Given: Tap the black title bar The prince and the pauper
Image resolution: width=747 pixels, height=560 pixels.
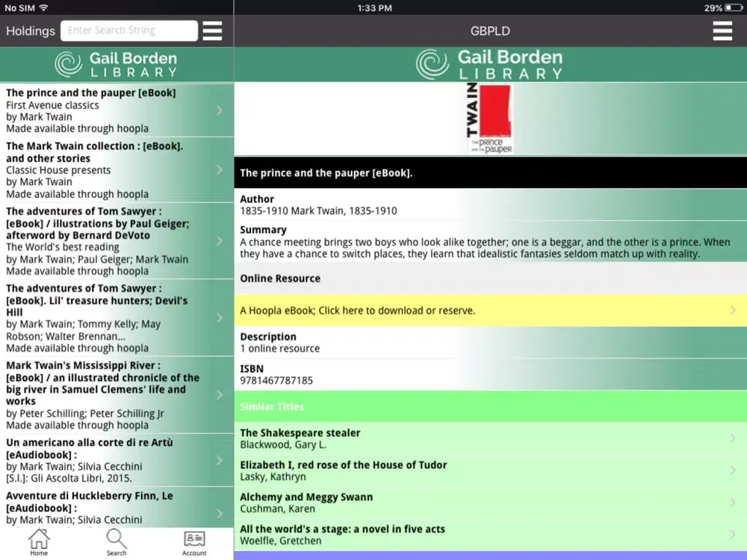Looking at the screenshot, I should point(490,173).
